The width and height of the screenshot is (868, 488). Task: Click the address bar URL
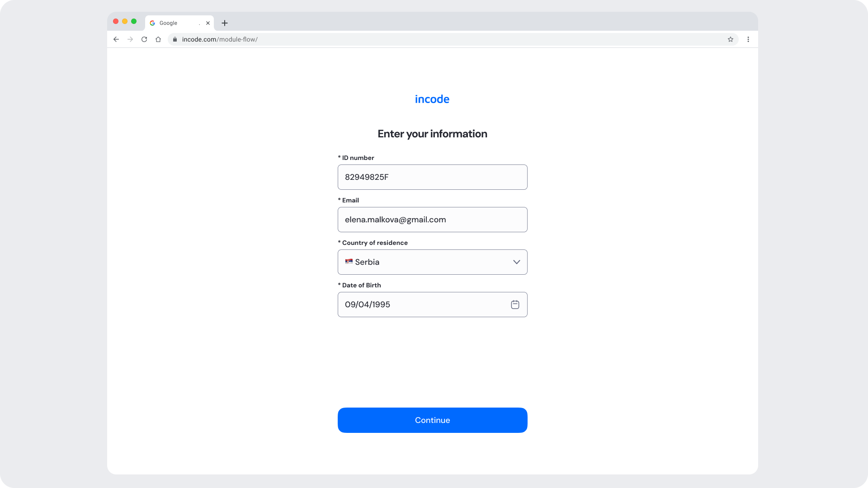(220, 39)
